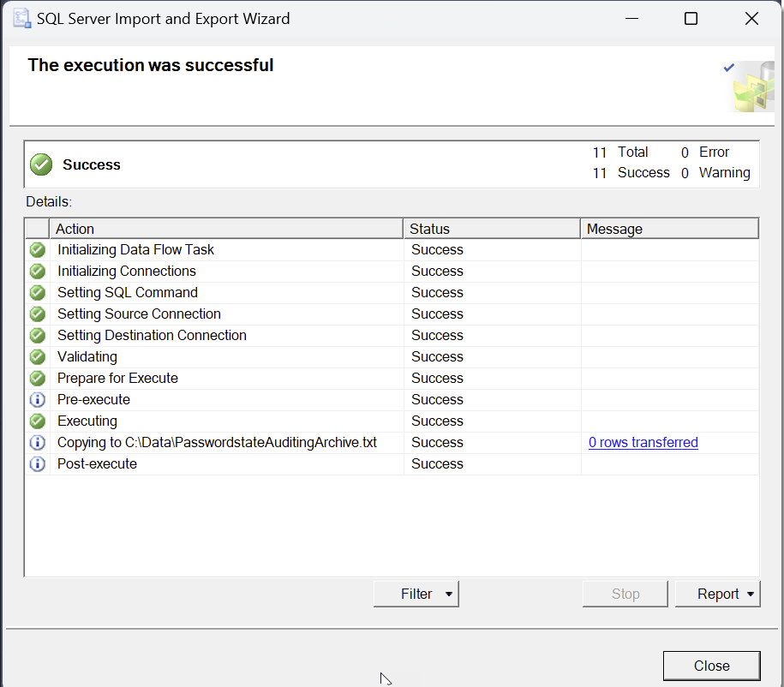Click the Success status cell of Executing
The width and height of the screenshot is (784, 687).
[492, 421]
